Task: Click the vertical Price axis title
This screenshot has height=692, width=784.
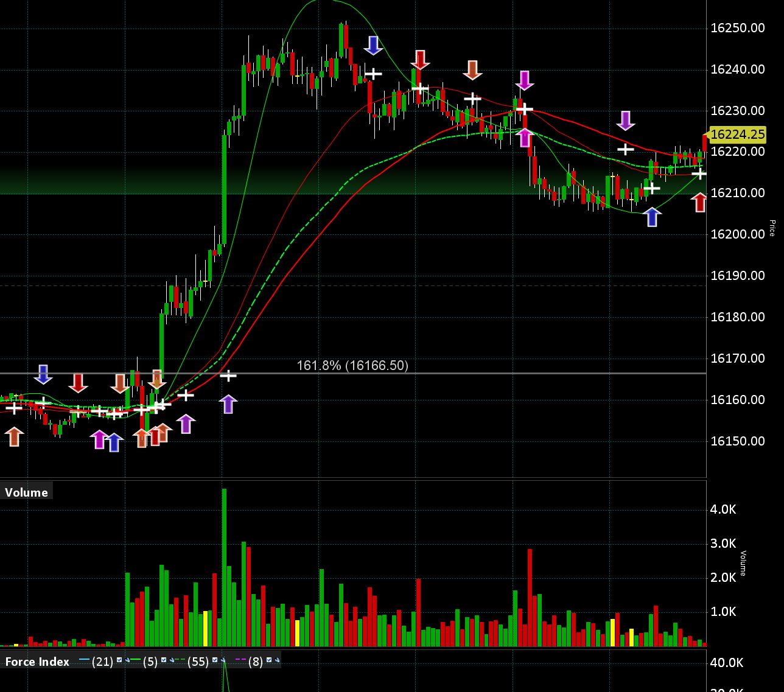Action: [x=772, y=228]
